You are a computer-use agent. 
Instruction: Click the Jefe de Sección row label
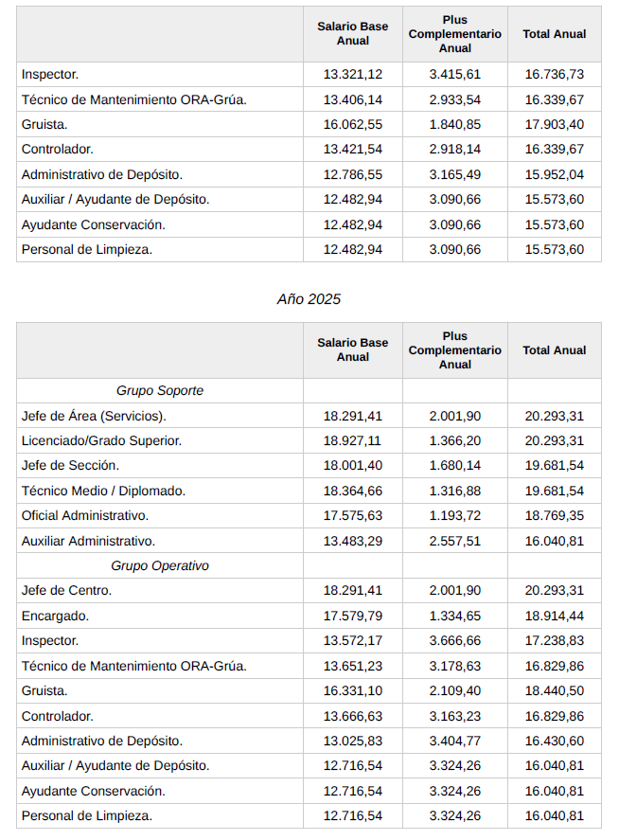click(70, 466)
